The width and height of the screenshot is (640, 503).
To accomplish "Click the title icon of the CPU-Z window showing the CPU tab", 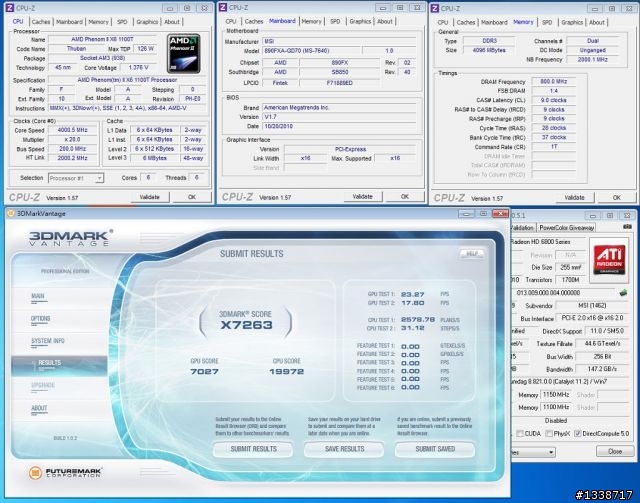I will 9,8.
